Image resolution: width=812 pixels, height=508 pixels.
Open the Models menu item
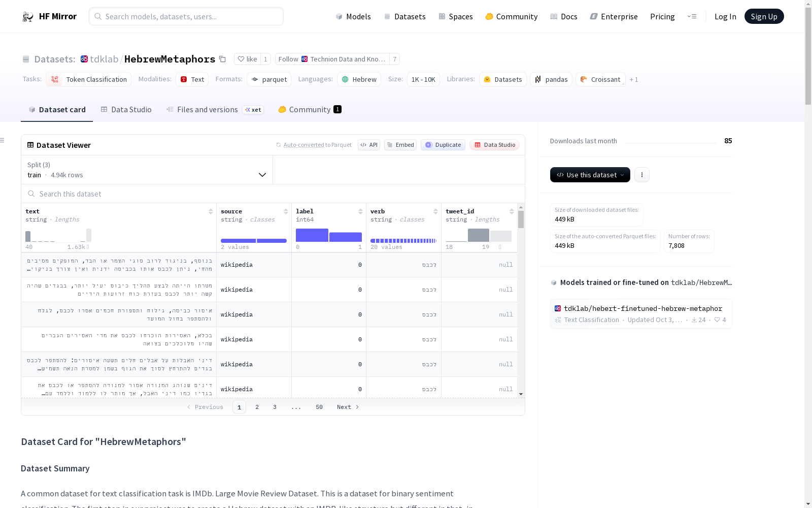[353, 16]
